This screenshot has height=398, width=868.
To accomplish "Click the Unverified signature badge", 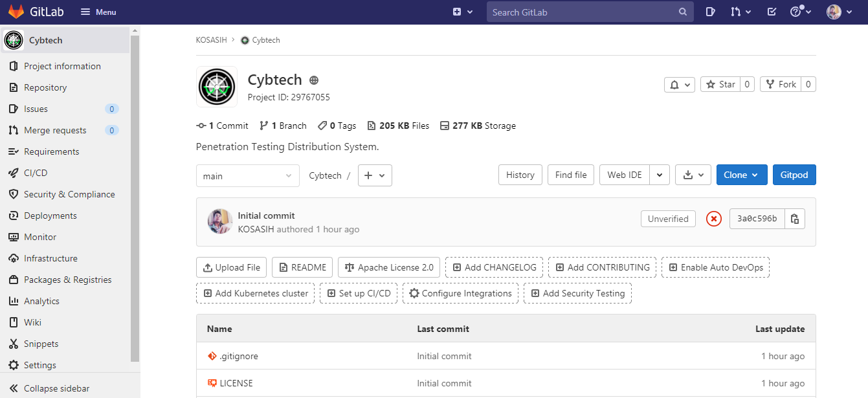I will pyautogui.click(x=668, y=219).
